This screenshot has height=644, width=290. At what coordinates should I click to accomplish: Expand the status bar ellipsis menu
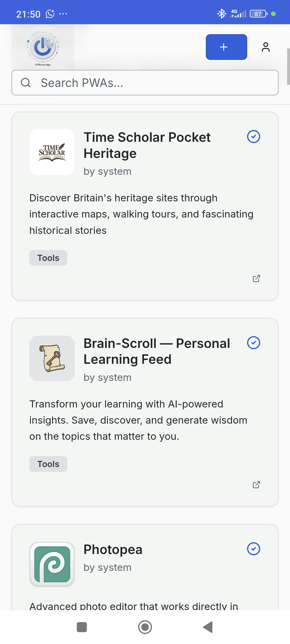click(63, 14)
